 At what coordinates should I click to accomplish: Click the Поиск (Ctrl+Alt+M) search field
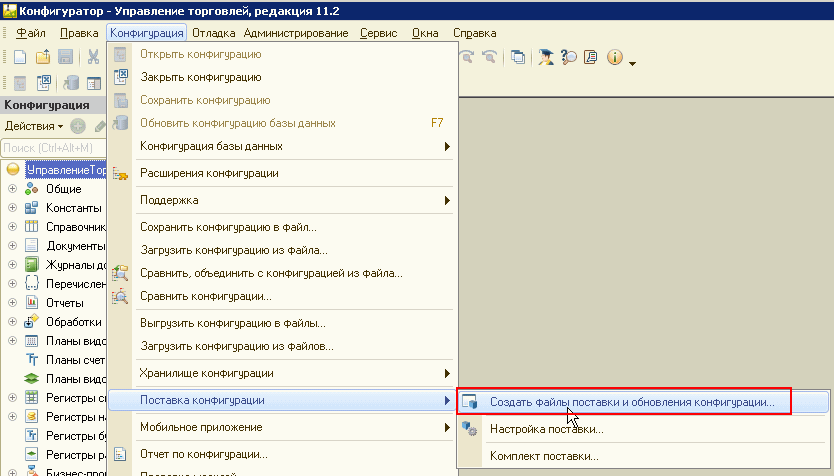click(x=53, y=148)
